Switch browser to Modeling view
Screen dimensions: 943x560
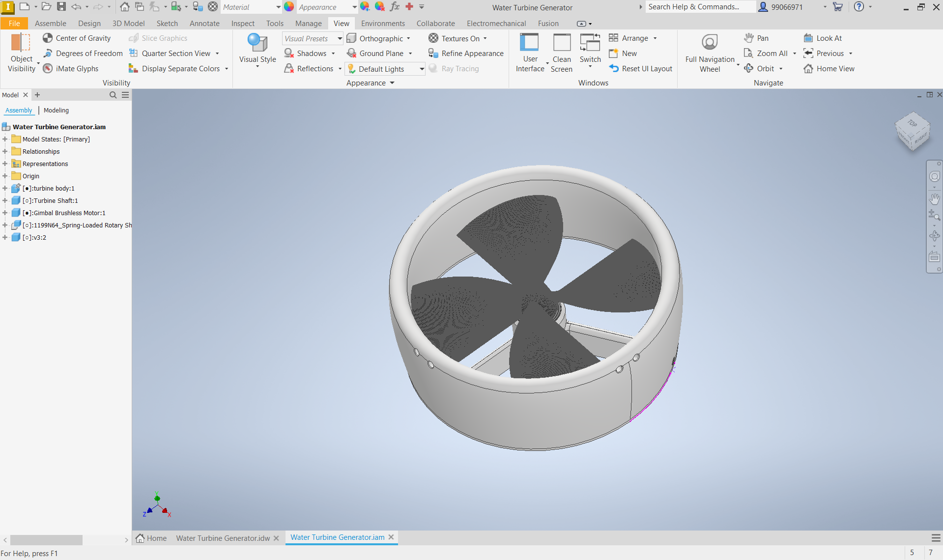(x=56, y=111)
